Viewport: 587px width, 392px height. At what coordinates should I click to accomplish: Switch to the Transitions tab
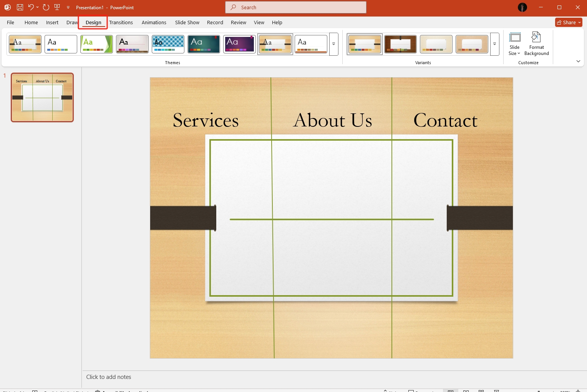121,22
